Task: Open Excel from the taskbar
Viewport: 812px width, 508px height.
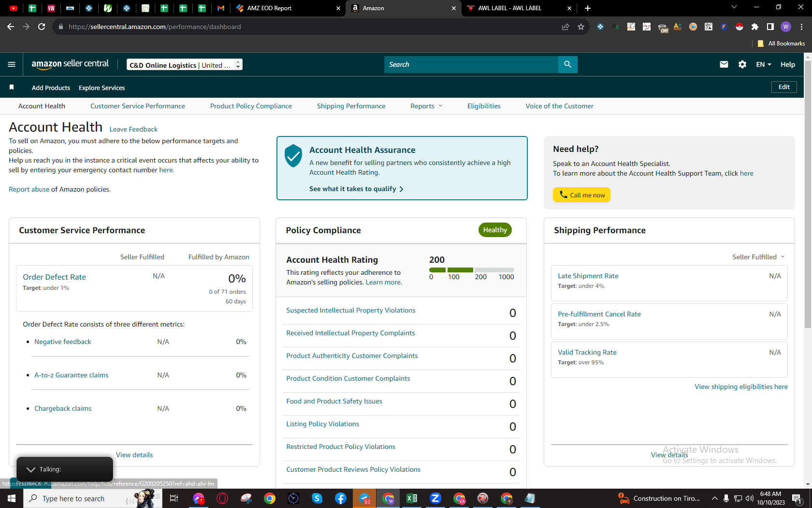Action: pos(412,498)
